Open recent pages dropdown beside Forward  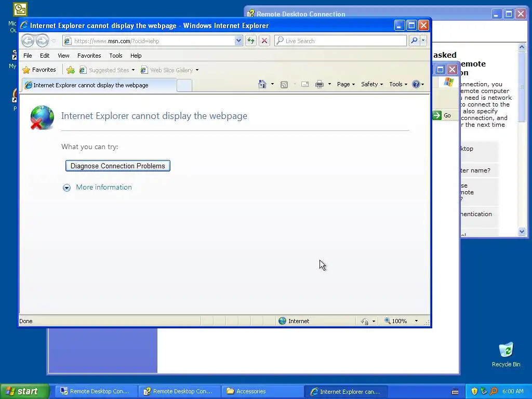54,41
